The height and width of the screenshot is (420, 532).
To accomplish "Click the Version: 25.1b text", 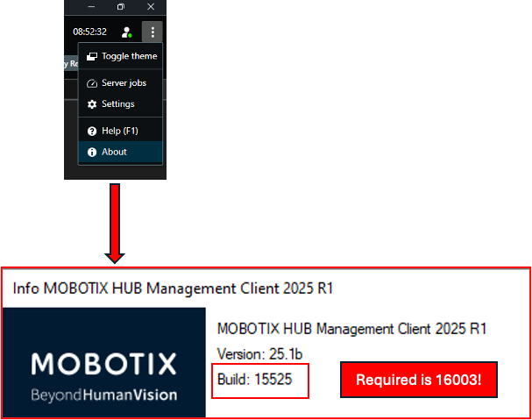I will coord(259,354).
